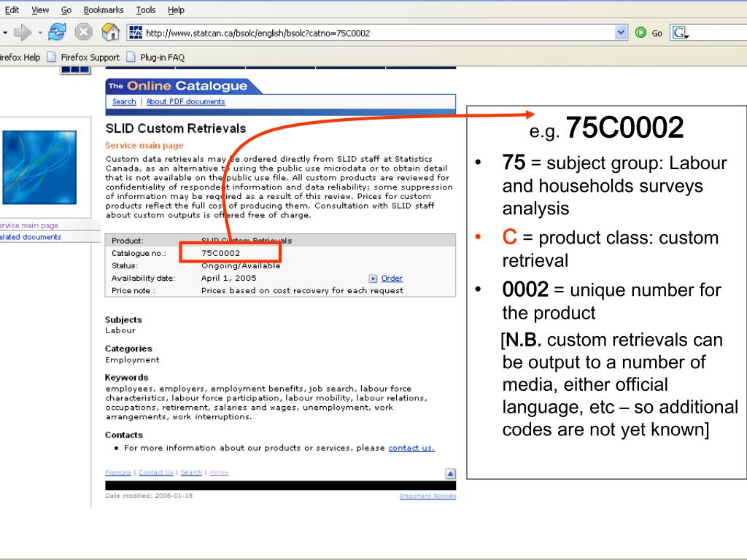
Task: Reload the page with the Refresh icon
Action: 57,32
